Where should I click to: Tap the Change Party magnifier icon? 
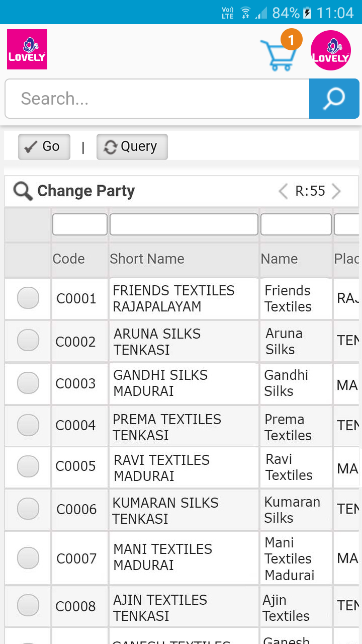(23, 191)
